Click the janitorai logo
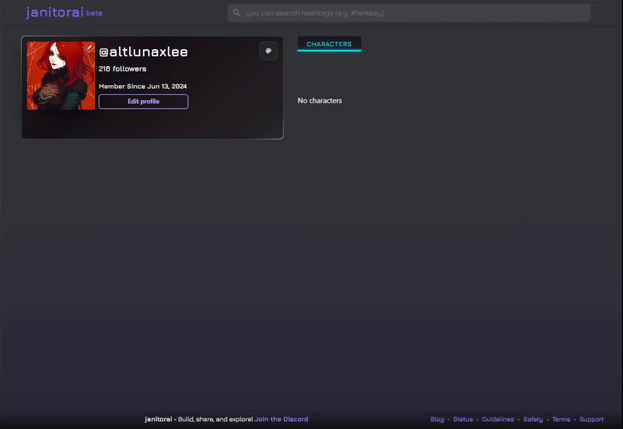Screen dimensions: 623x429 point(55,13)
